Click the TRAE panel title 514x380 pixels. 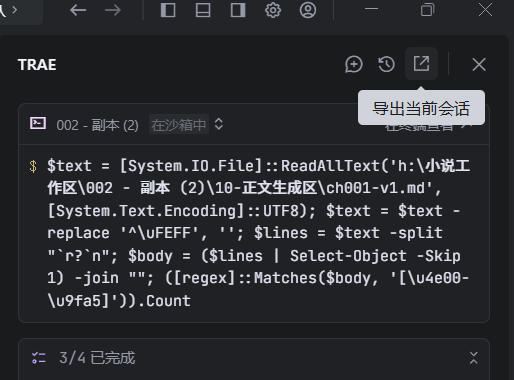[37, 65]
